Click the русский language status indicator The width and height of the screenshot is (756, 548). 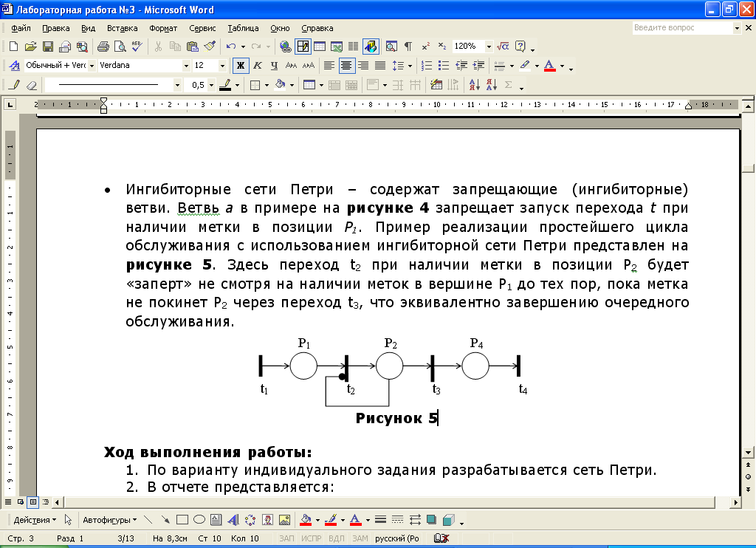(x=396, y=538)
